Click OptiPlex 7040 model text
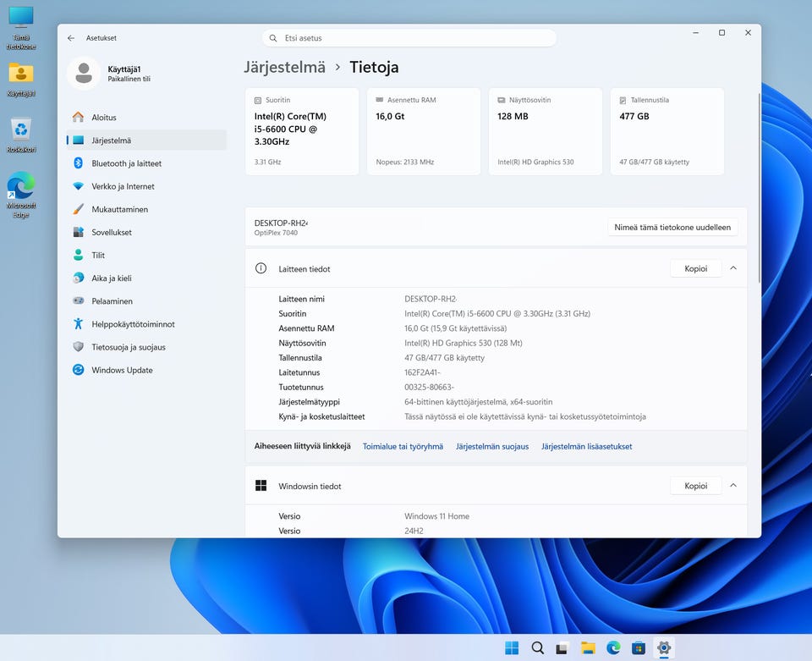The image size is (812, 661). coord(276,233)
